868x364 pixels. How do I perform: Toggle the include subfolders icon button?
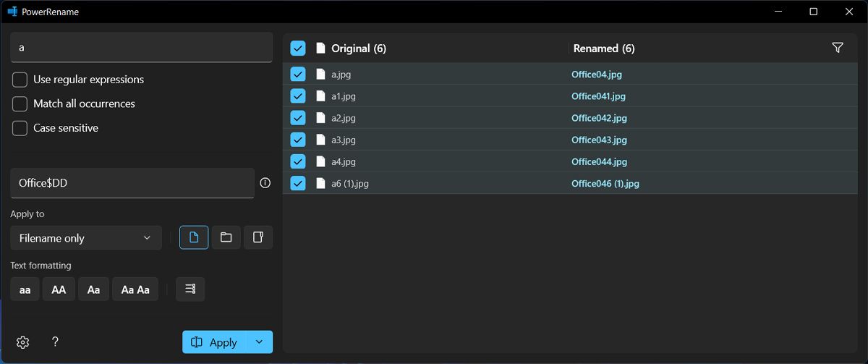258,237
